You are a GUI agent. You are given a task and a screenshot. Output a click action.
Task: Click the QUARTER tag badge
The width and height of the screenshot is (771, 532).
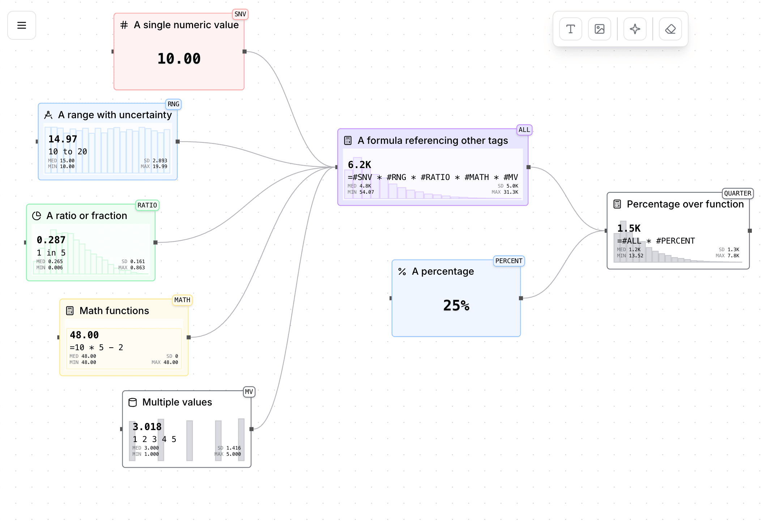737,193
